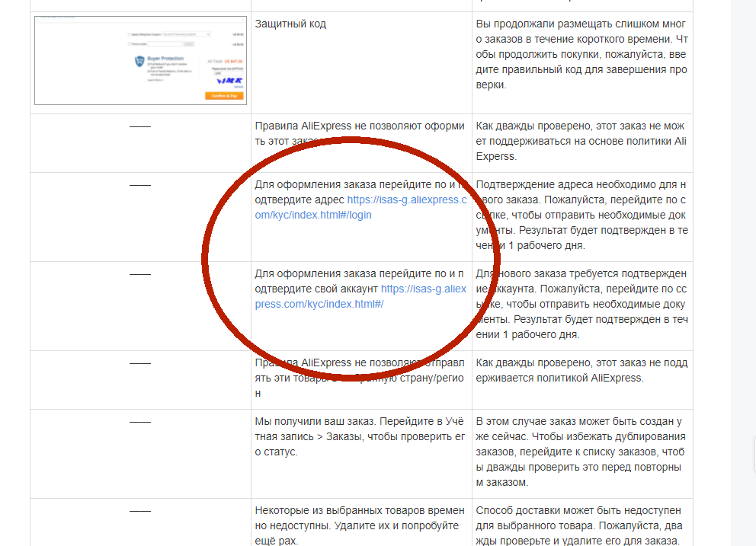Click the text 'Как дважды проверено, этот заказ не может поддерживаться'
This screenshot has width=756, height=546.
581,141
